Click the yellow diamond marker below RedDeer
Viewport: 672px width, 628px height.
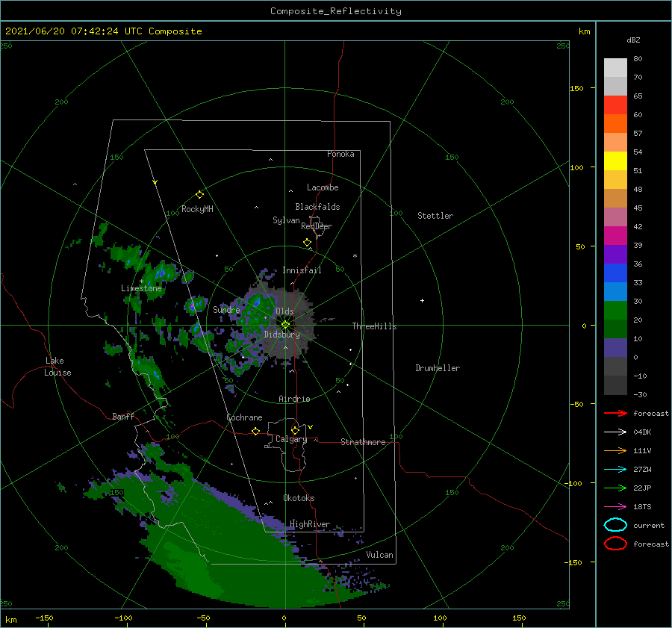click(307, 243)
